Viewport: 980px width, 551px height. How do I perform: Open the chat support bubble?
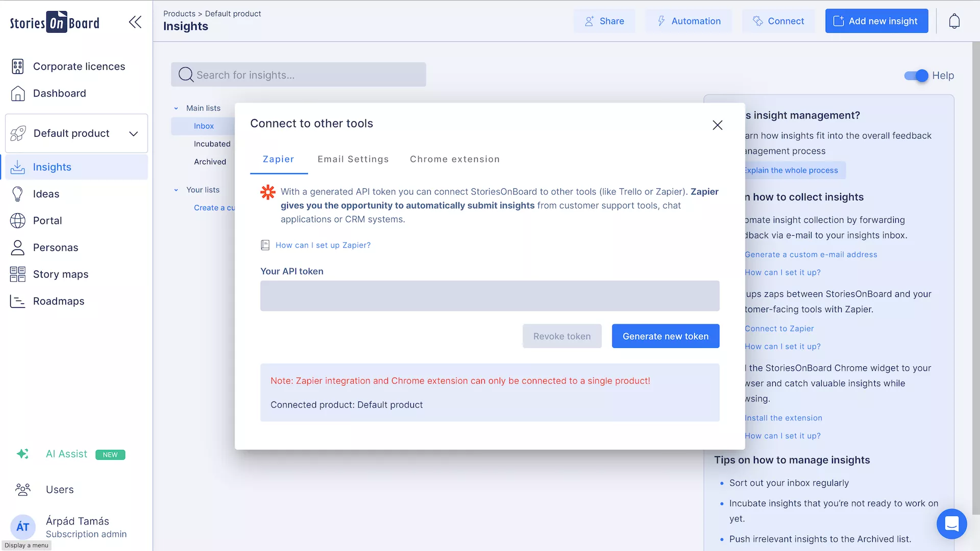pyautogui.click(x=951, y=524)
